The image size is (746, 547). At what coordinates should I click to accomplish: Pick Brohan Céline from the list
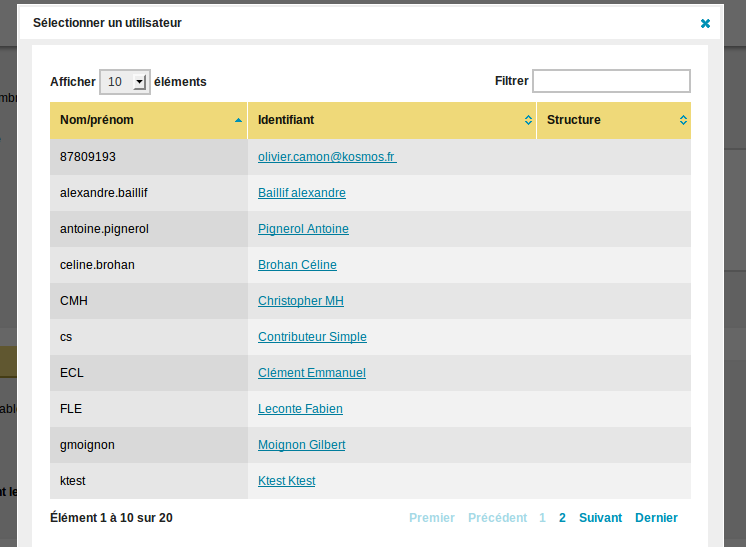pyautogui.click(x=297, y=265)
